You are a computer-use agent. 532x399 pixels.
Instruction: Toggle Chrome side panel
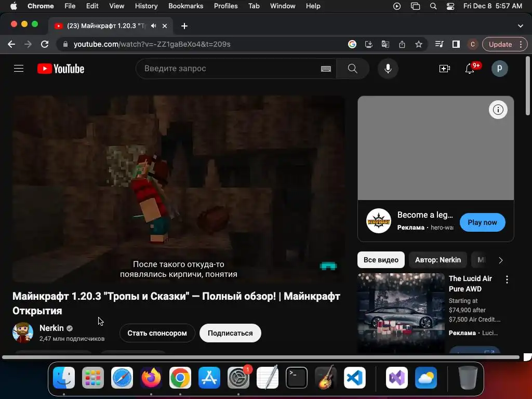(x=456, y=44)
